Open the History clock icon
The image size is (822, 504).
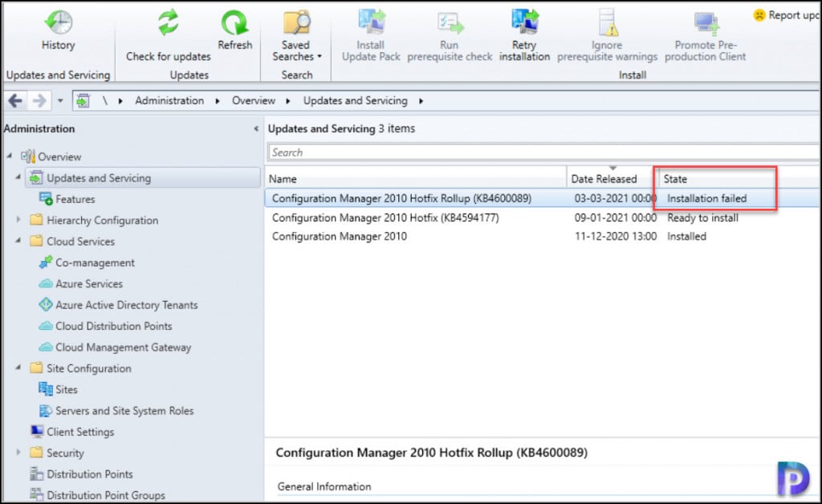click(x=58, y=22)
